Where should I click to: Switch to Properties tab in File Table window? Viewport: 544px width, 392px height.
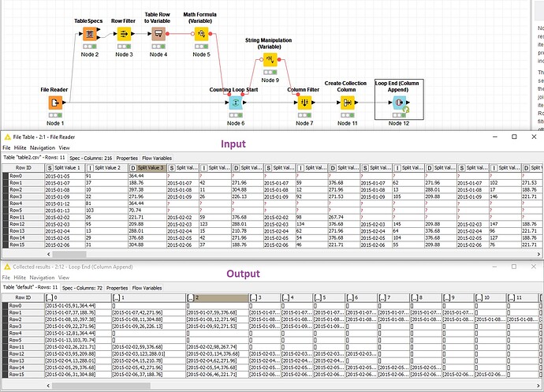(127, 158)
